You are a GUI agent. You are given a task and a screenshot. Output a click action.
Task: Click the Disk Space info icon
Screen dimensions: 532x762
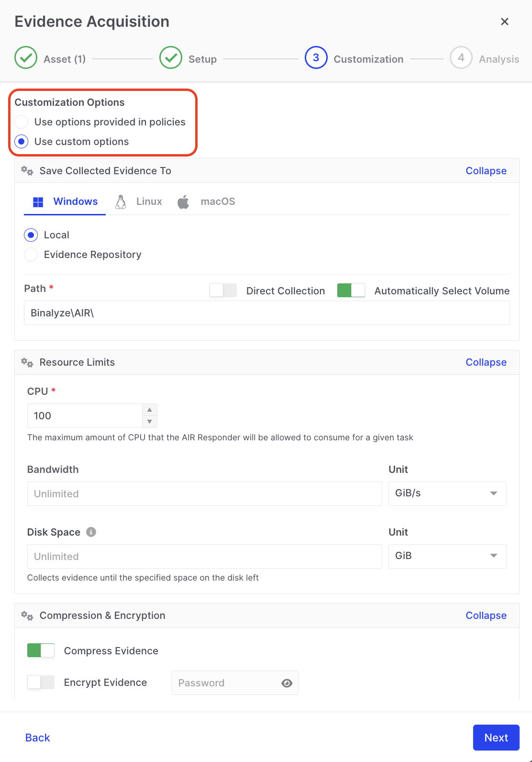[91, 532]
